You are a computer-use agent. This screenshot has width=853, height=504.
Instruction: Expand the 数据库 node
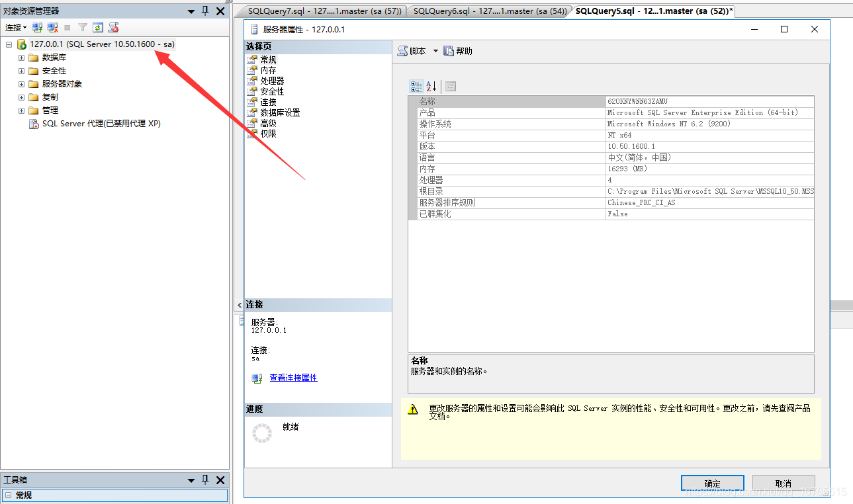[x=21, y=58]
